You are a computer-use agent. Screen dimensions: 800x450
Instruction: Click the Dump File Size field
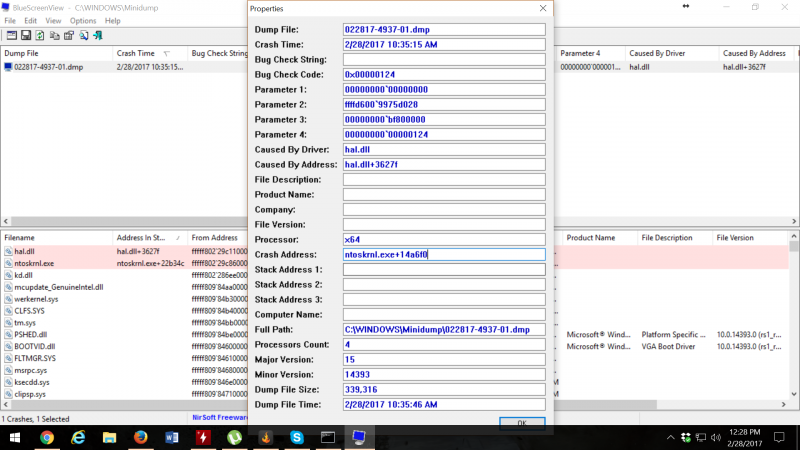tap(444, 389)
